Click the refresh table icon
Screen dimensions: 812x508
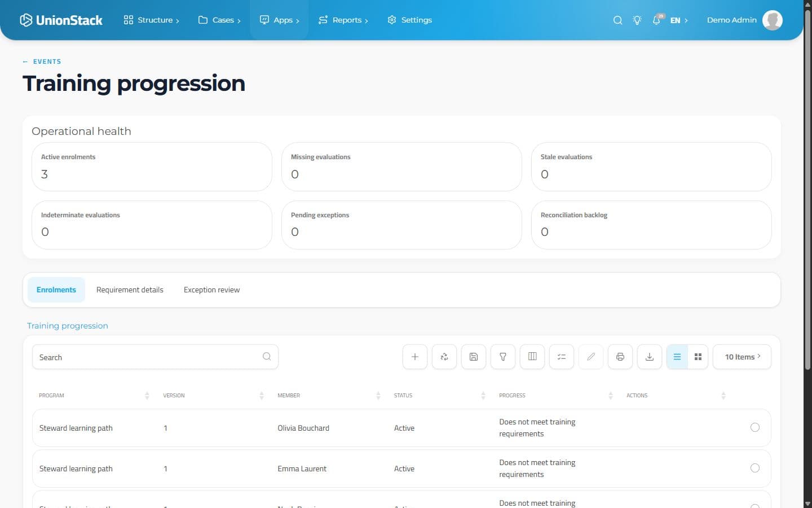point(444,357)
